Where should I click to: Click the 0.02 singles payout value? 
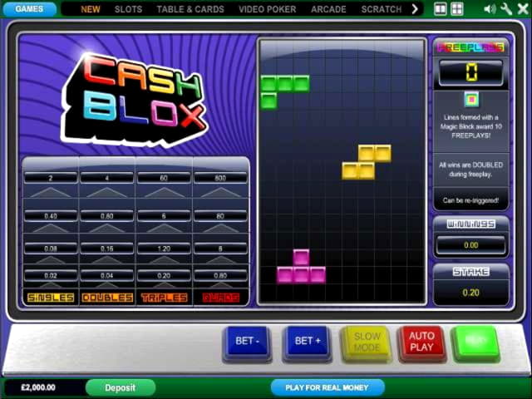coord(51,275)
